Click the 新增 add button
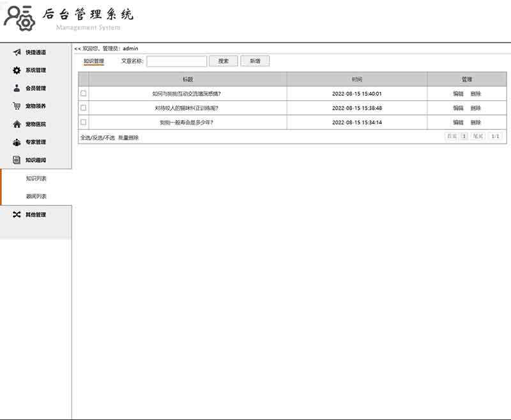The width and height of the screenshot is (511, 420). (x=255, y=61)
